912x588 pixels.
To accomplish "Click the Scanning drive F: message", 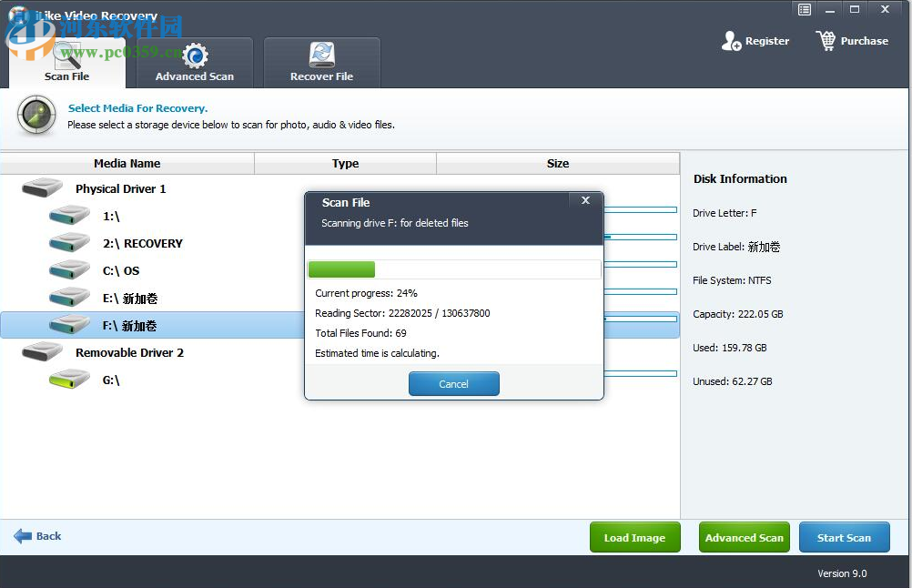I will coord(395,223).
